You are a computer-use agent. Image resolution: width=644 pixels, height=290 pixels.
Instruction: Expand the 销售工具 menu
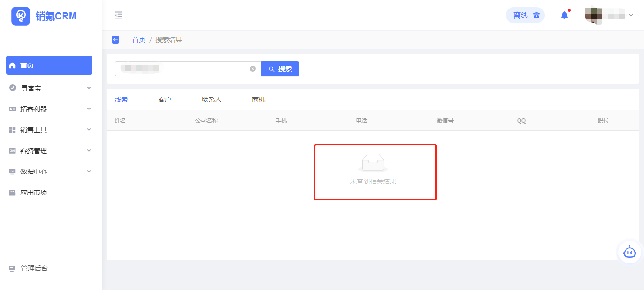[x=50, y=130]
